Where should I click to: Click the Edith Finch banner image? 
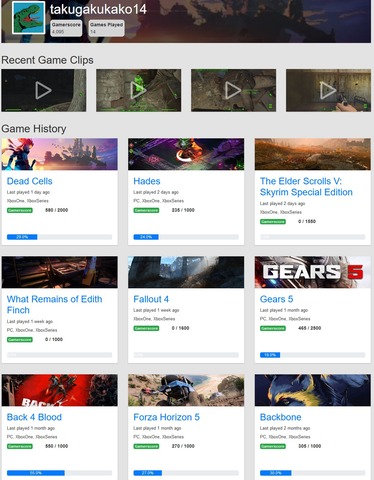click(x=60, y=272)
